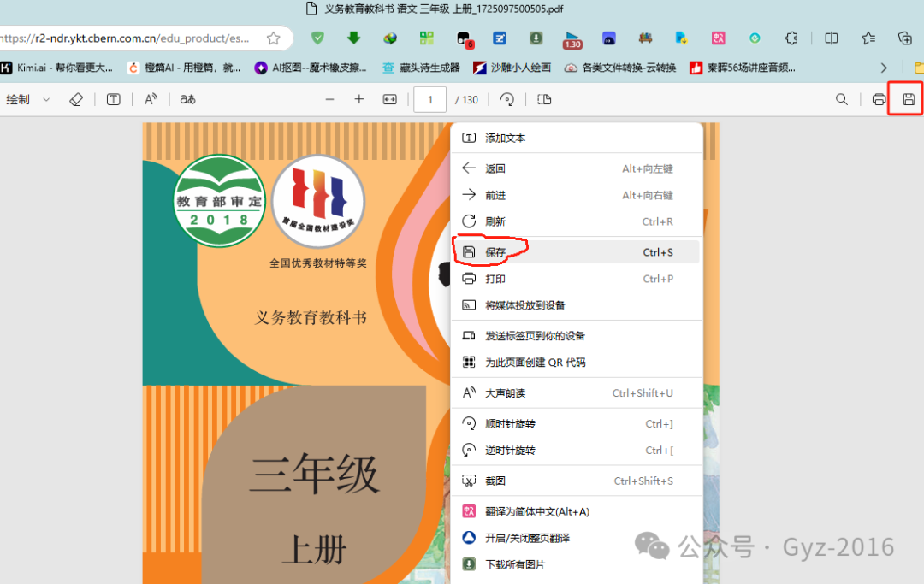Open PDF search with the magnifier icon

(x=842, y=98)
